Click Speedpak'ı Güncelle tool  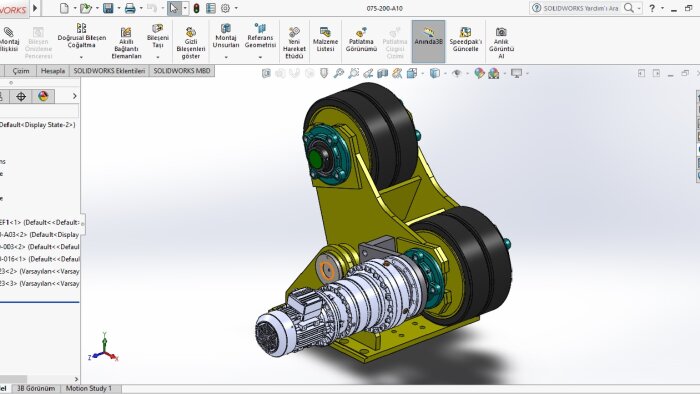(466, 40)
